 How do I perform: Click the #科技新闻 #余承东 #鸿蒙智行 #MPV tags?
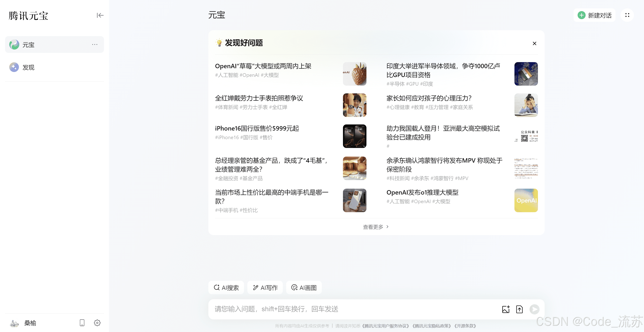(x=427, y=178)
